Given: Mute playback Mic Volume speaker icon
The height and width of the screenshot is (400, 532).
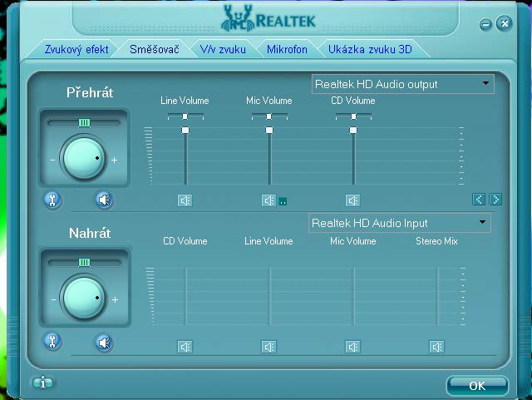Looking at the screenshot, I should 269,200.
